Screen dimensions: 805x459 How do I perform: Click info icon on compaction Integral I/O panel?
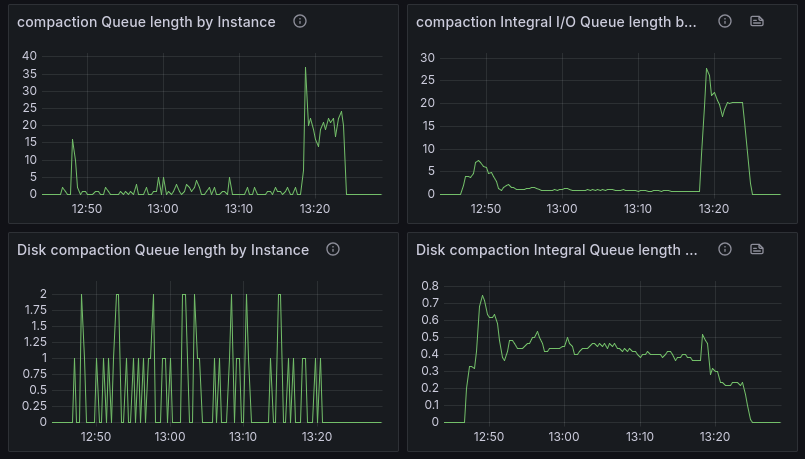pos(726,21)
